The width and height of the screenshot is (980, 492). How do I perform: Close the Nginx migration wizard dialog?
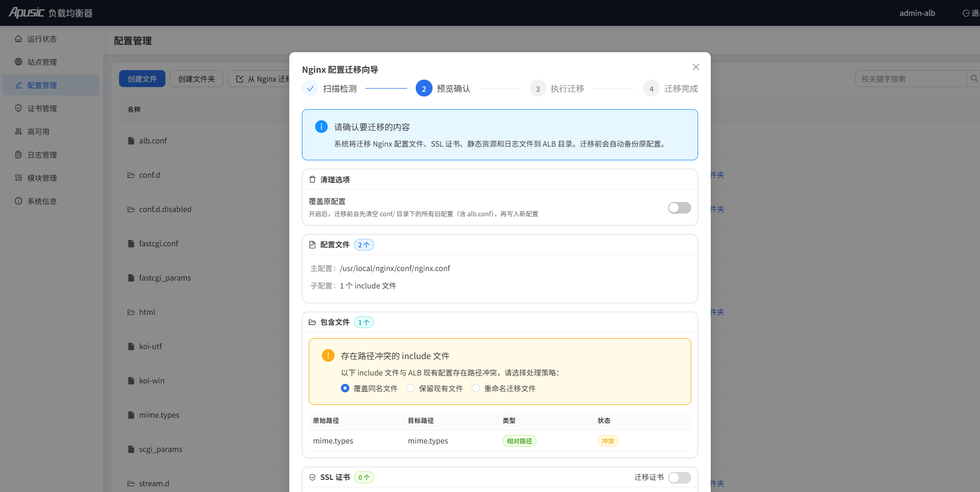click(x=696, y=67)
